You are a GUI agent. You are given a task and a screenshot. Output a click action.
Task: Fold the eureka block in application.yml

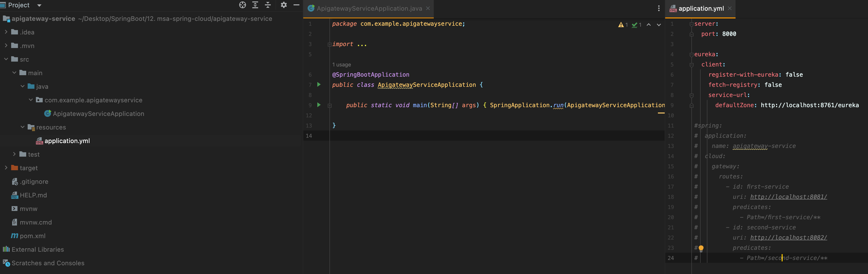coord(691,55)
